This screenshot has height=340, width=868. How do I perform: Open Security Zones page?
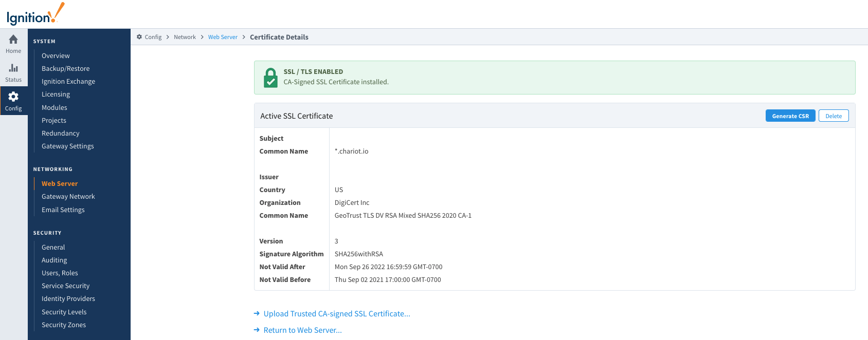coord(64,325)
